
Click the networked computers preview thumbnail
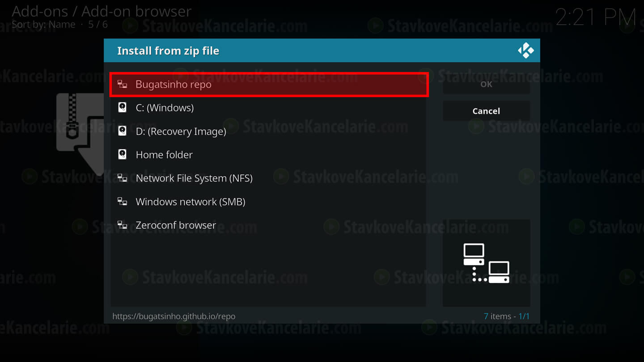[x=486, y=263]
